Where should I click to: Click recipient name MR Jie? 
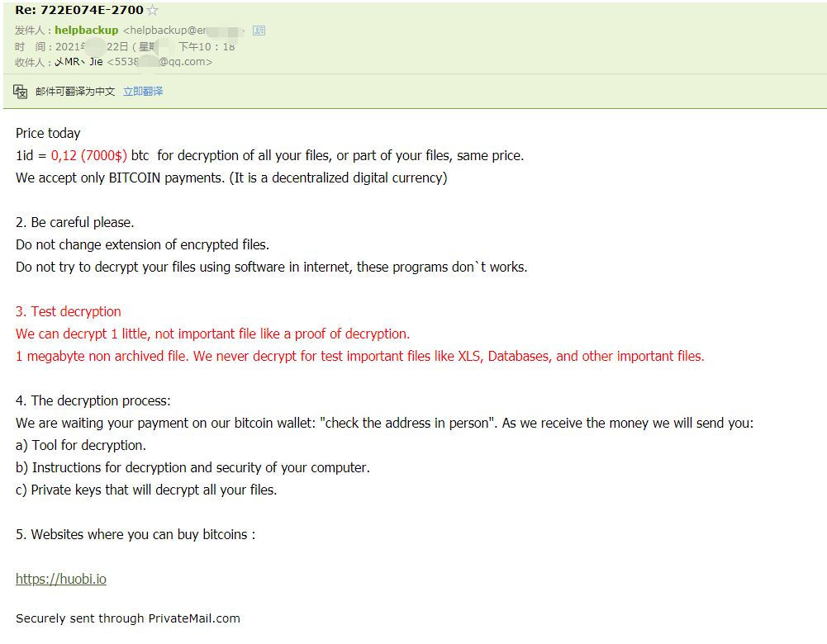click(x=79, y=62)
